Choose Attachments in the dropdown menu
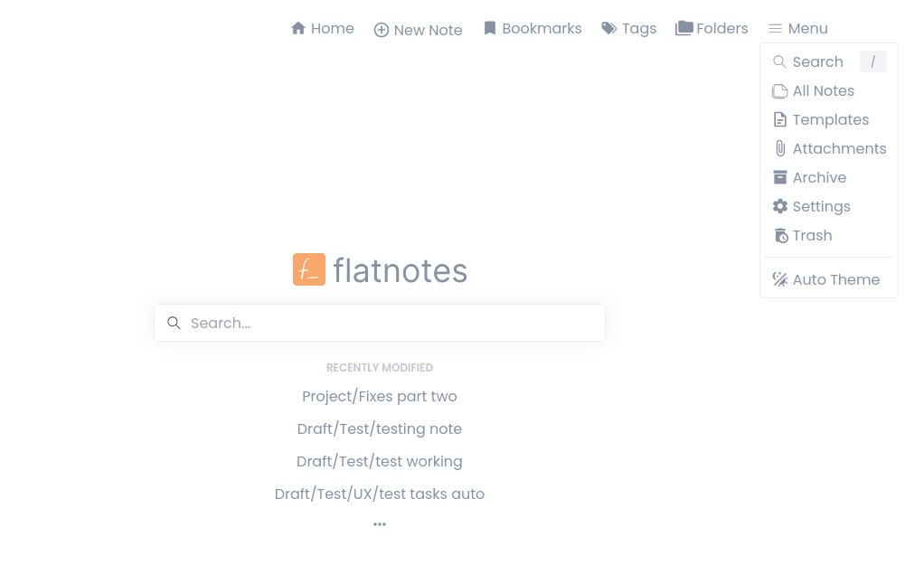This screenshot has height=574, width=924. point(828,148)
